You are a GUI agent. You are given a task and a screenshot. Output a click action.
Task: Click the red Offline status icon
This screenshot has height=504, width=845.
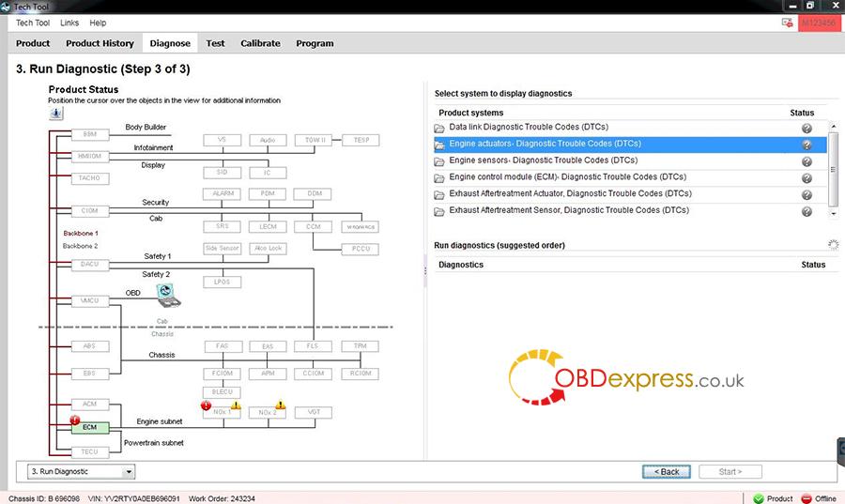[806, 498]
